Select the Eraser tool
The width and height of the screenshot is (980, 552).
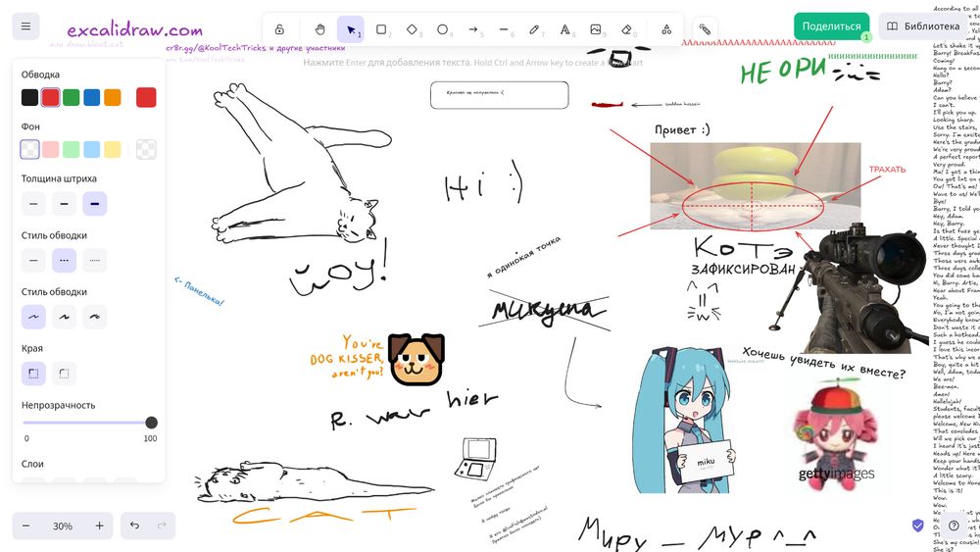626,29
